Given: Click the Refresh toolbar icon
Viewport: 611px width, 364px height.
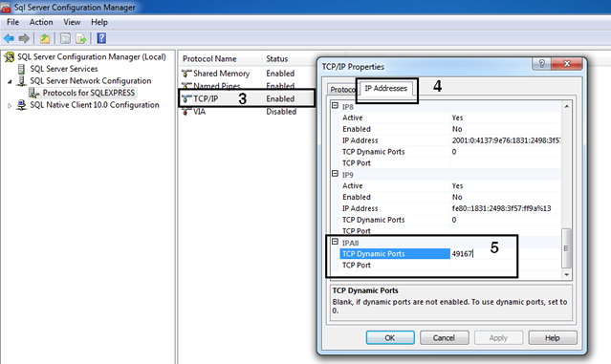Looking at the screenshot, I should tap(65, 38).
